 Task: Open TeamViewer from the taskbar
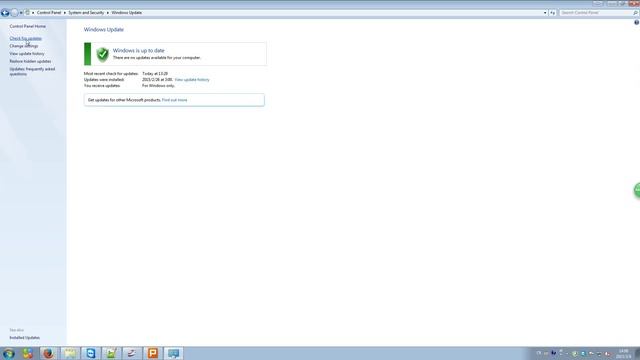[x=91, y=353]
